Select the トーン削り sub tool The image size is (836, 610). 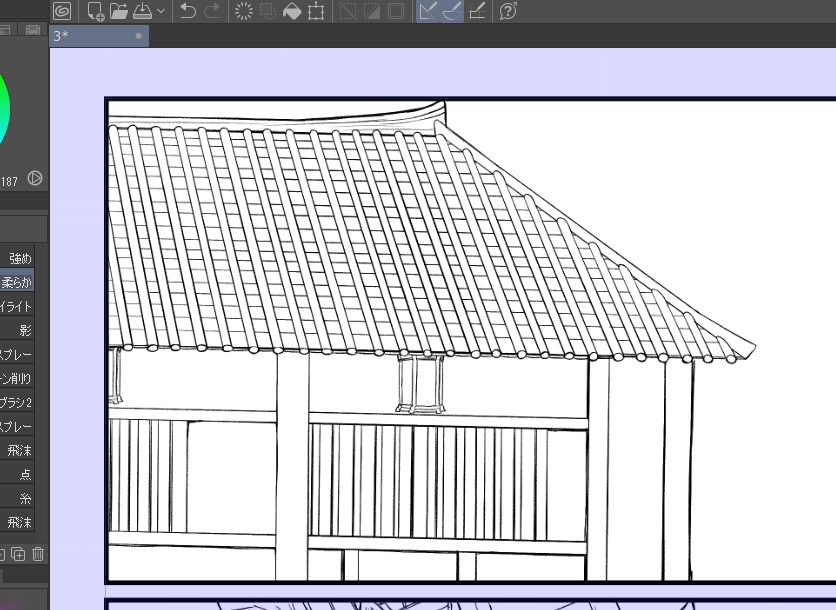(17, 379)
